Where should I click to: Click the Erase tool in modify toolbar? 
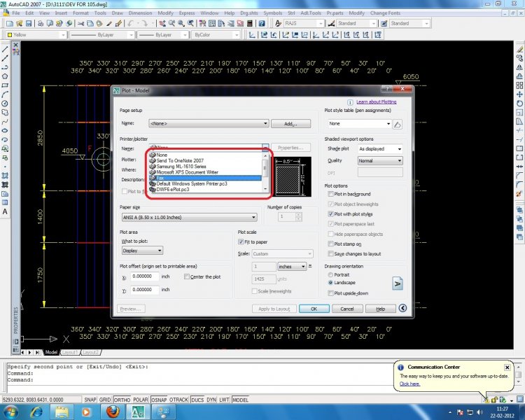point(519,49)
